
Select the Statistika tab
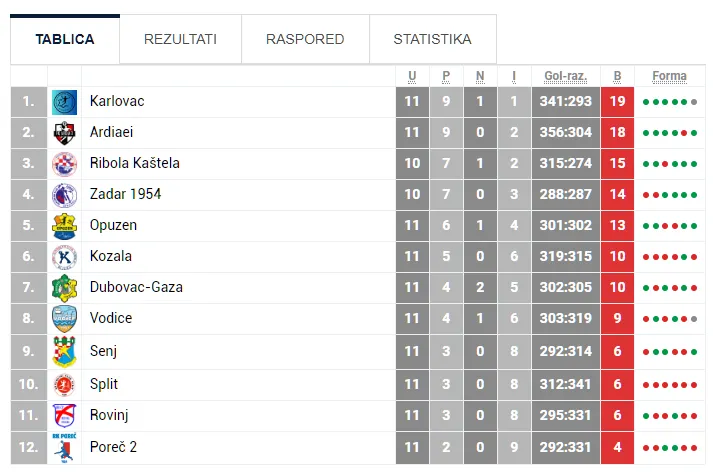[x=432, y=39]
